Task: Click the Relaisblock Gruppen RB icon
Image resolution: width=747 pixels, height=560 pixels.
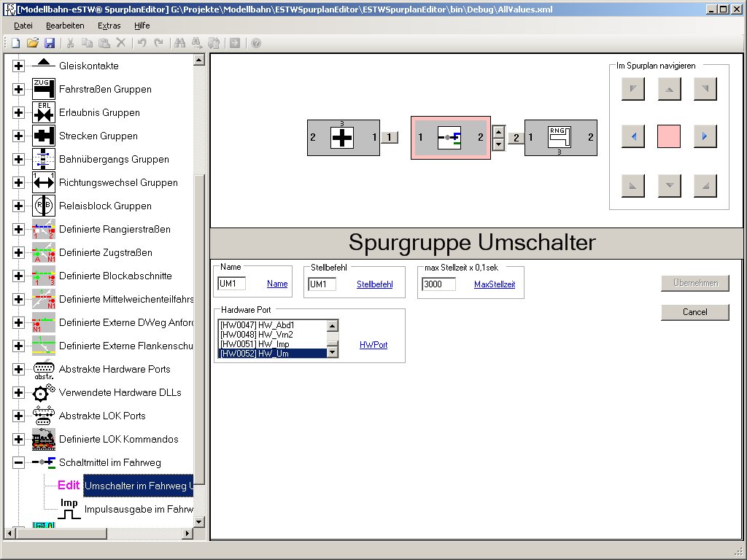Action: coord(44,206)
